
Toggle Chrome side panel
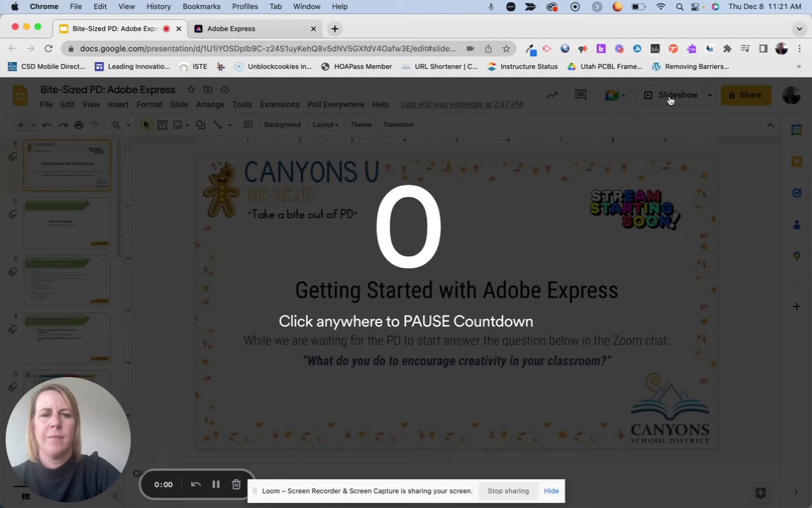tap(763, 49)
